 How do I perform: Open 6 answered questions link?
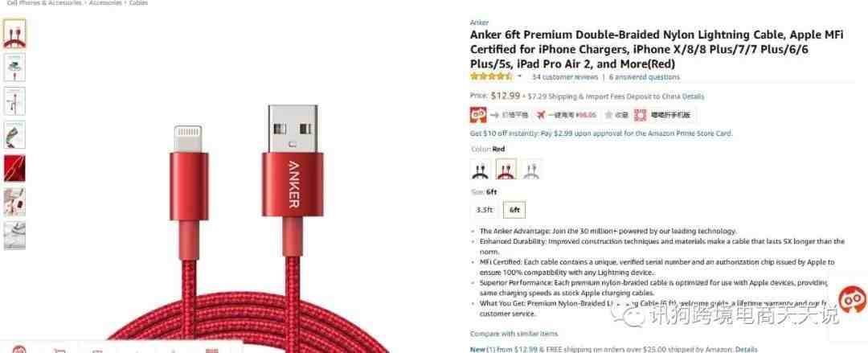[x=645, y=77]
